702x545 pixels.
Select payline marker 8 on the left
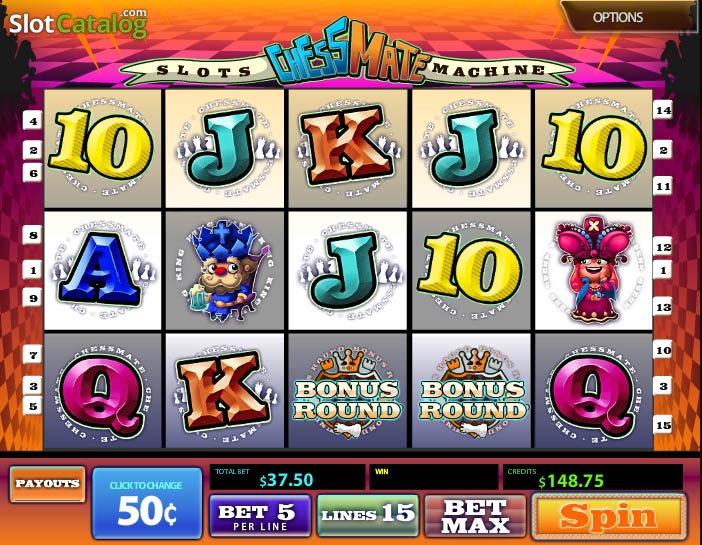pyautogui.click(x=33, y=236)
